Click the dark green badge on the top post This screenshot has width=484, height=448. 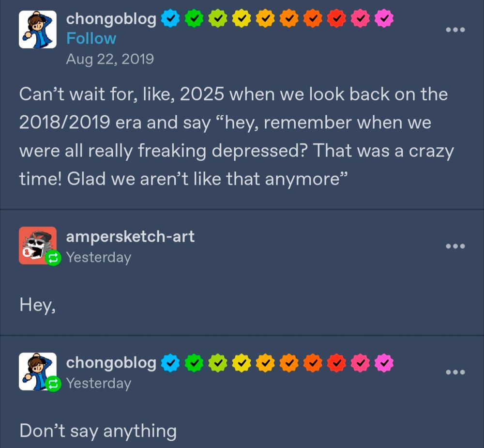194,18
